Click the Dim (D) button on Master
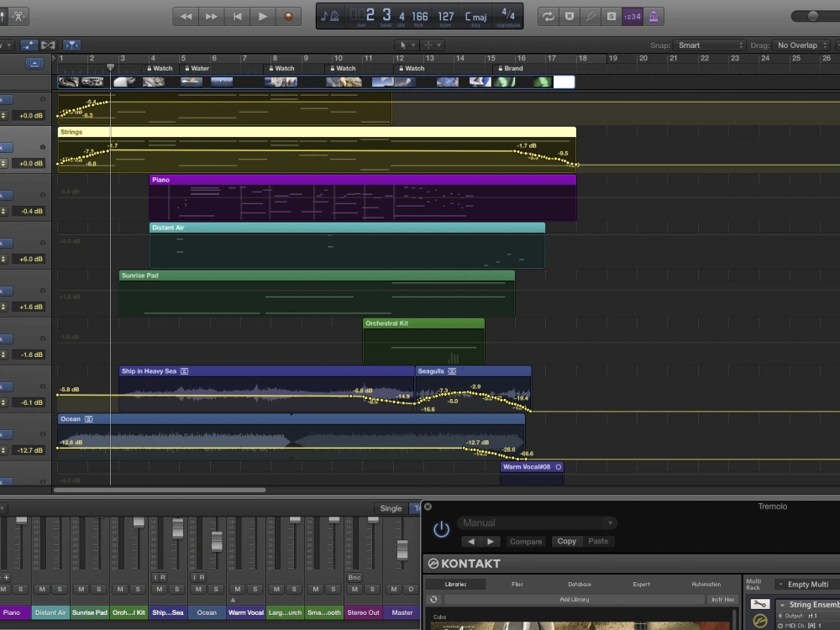 point(411,590)
